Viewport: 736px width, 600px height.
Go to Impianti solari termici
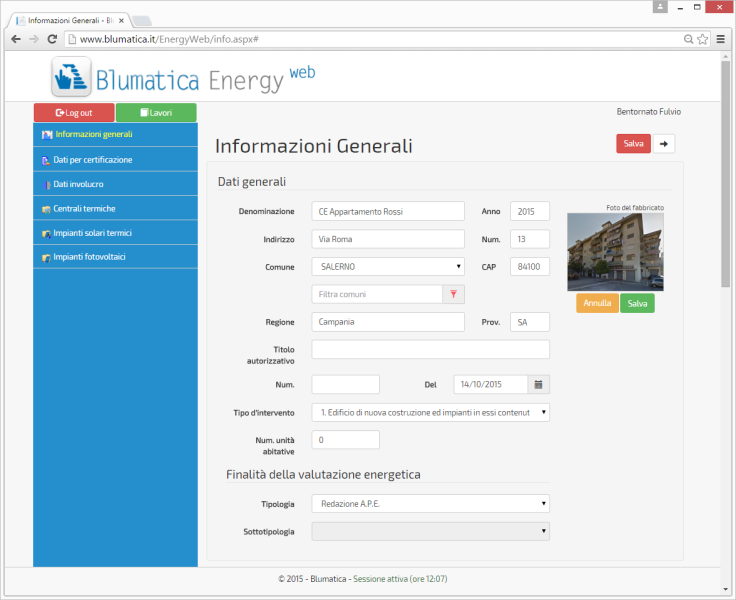tap(92, 233)
